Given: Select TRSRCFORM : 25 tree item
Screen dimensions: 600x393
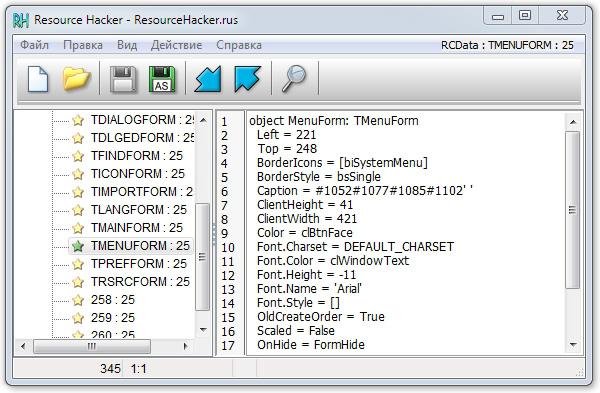Looking at the screenshot, I should point(140,282).
